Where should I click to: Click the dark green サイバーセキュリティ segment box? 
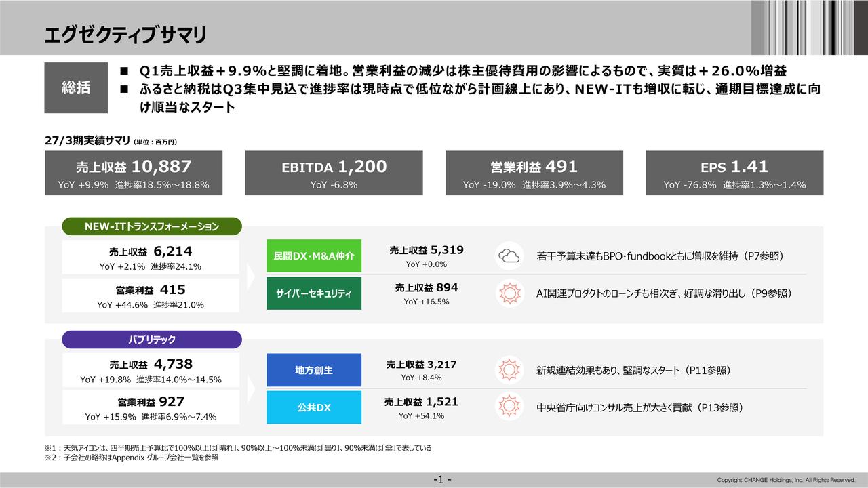click(314, 293)
